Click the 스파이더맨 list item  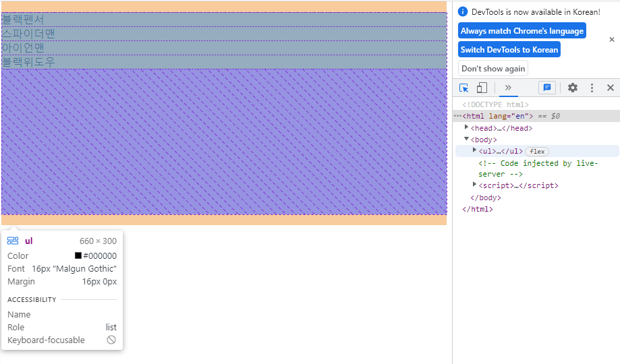224,34
